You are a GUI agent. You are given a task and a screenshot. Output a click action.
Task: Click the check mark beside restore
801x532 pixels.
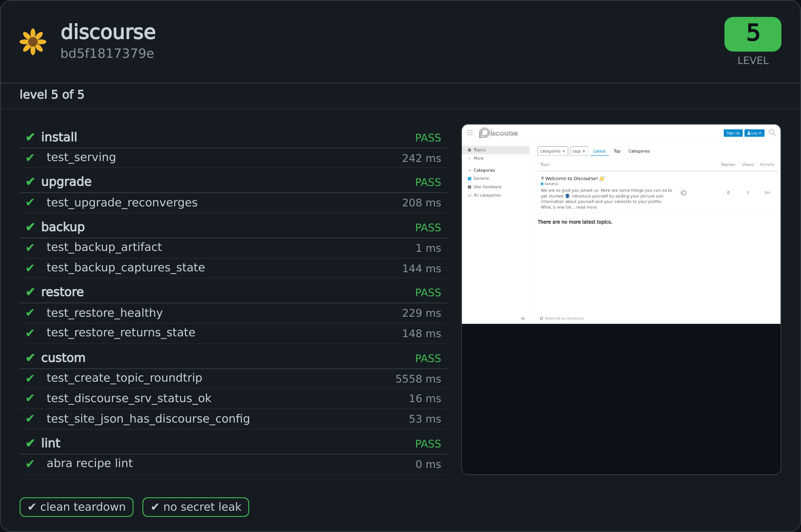(30, 292)
